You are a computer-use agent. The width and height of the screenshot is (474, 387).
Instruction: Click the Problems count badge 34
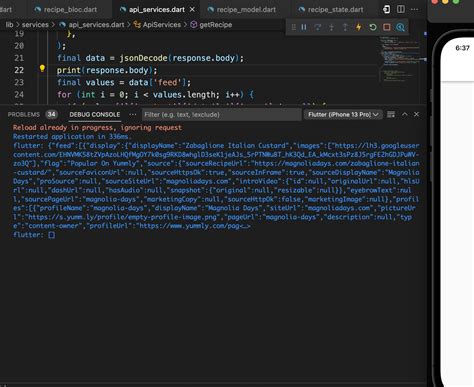coord(51,114)
